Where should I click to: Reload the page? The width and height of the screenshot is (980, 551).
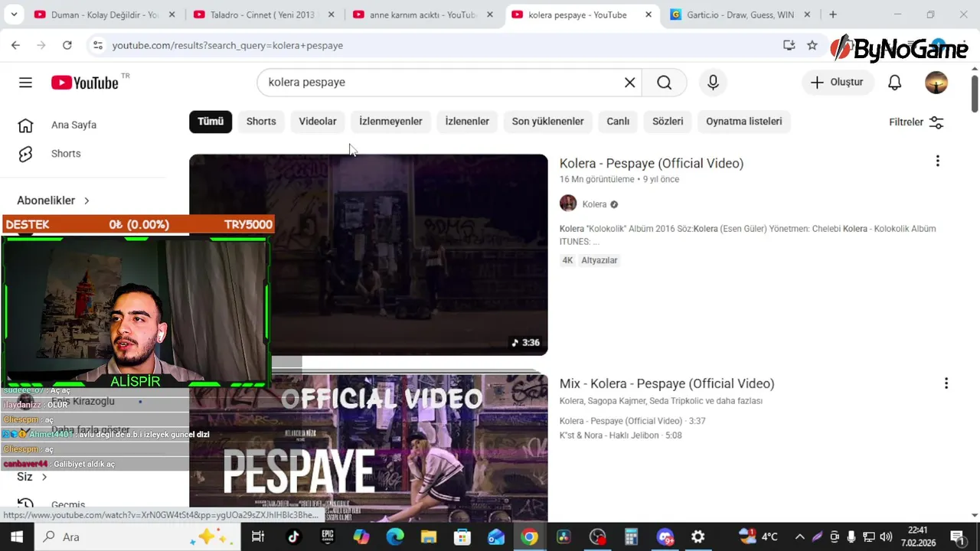(67, 45)
